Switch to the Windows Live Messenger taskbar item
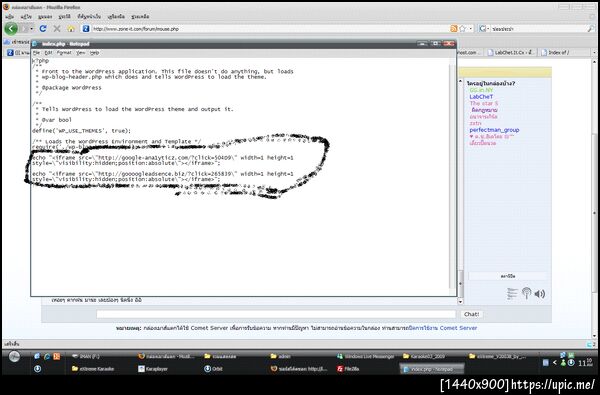This screenshot has width=600, height=395. [365, 356]
